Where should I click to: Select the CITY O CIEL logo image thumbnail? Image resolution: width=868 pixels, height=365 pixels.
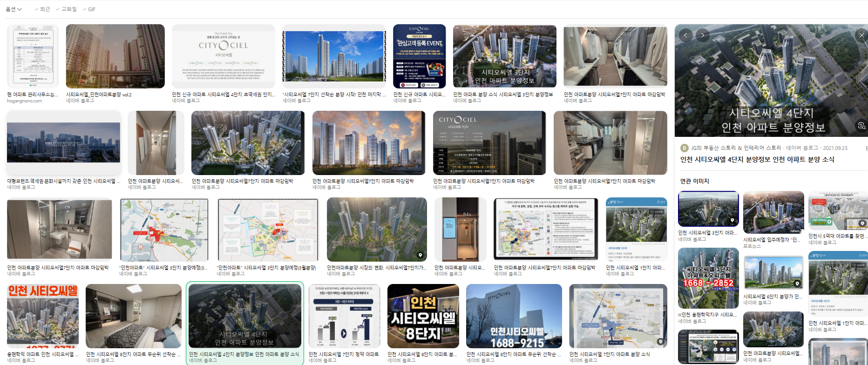pyautogui.click(x=224, y=56)
